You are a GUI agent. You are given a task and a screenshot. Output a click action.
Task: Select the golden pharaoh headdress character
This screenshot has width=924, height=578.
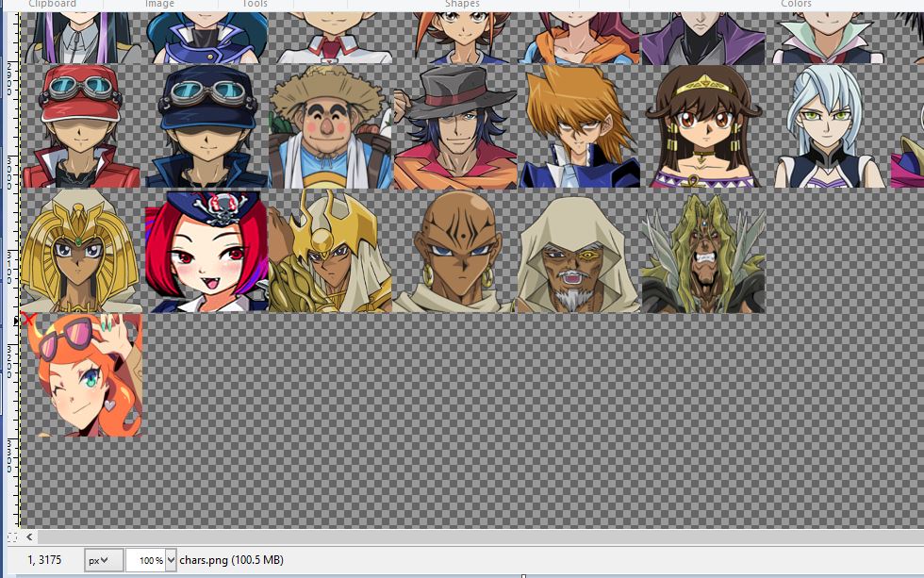81,251
